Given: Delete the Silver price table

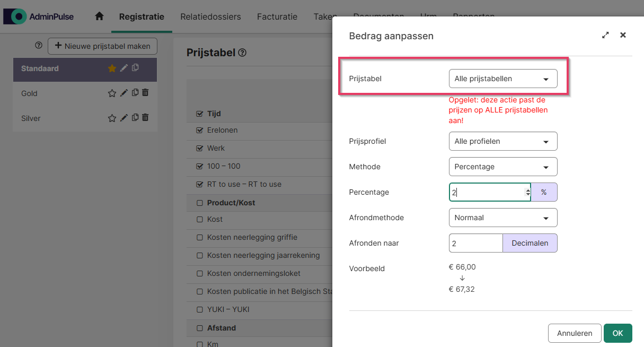Looking at the screenshot, I should click(x=145, y=118).
